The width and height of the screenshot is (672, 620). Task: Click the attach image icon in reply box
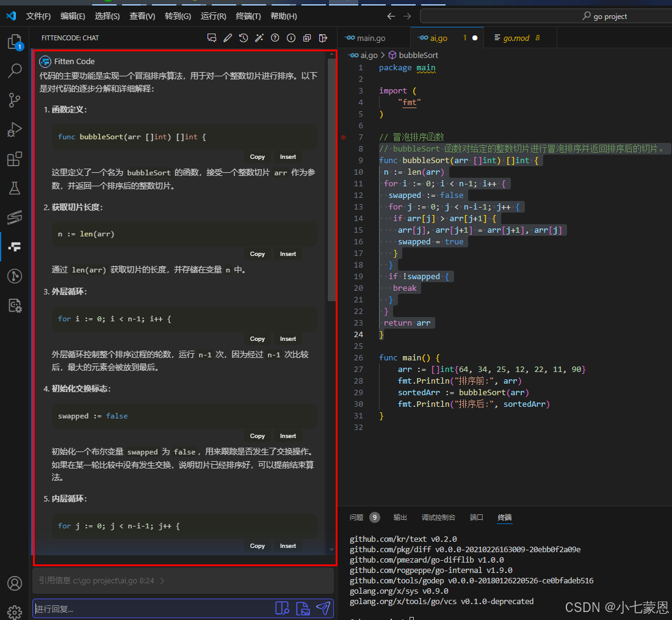point(302,608)
